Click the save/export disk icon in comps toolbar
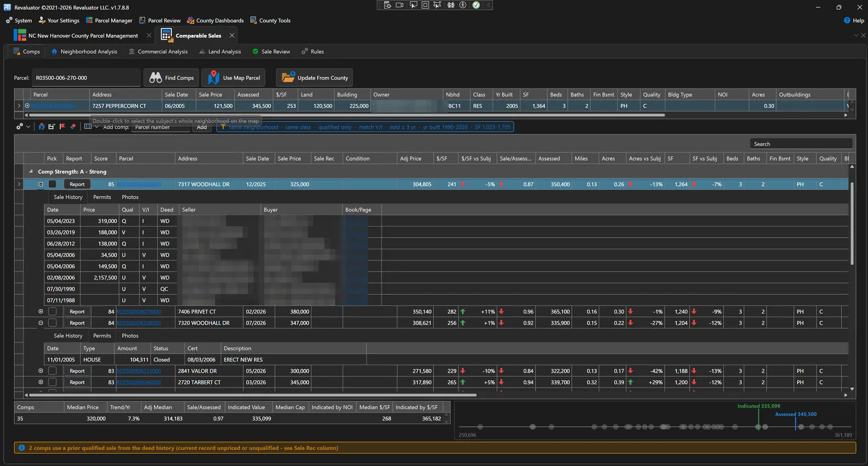868x466 pixels. (x=52, y=126)
